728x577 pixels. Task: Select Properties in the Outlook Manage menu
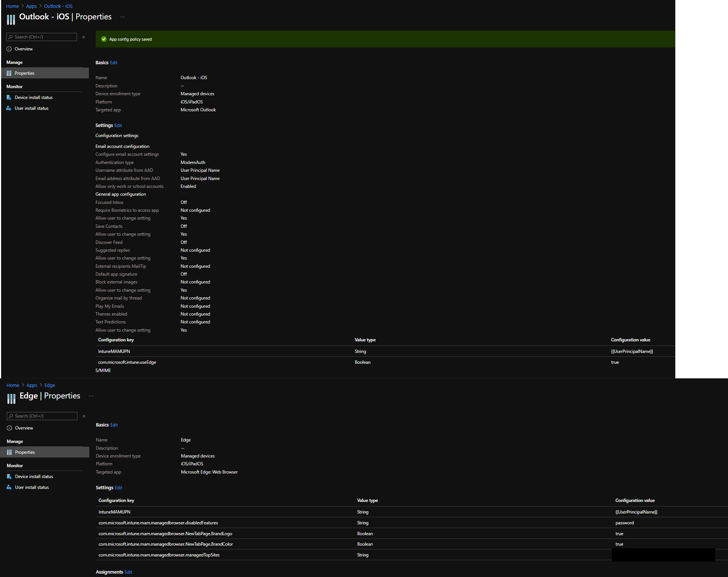[25, 73]
